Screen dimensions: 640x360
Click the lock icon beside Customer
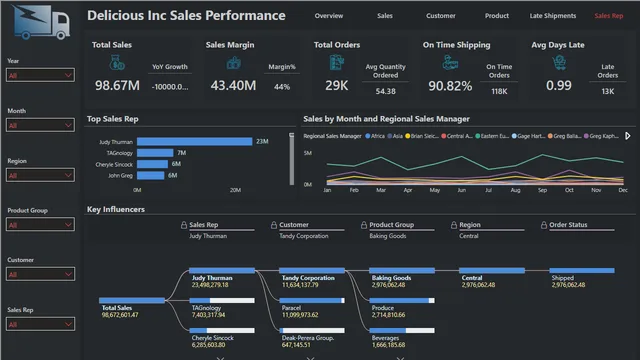[x=274, y=225]
